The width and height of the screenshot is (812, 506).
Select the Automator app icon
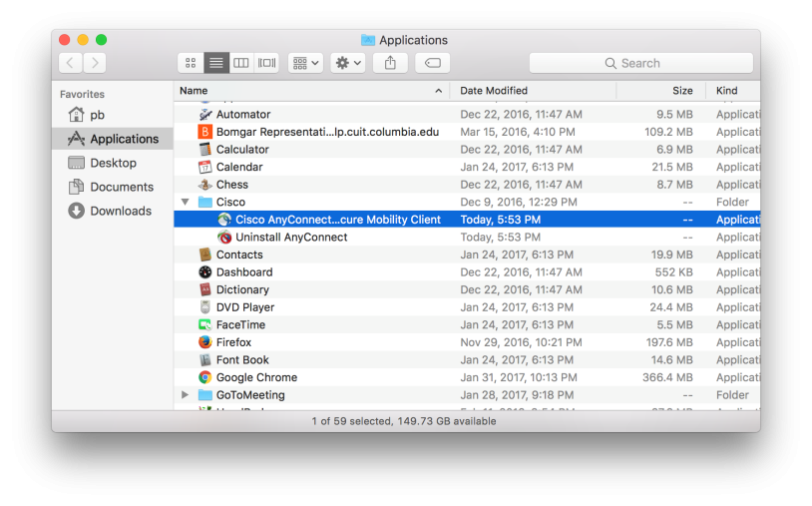click(205, 114)
